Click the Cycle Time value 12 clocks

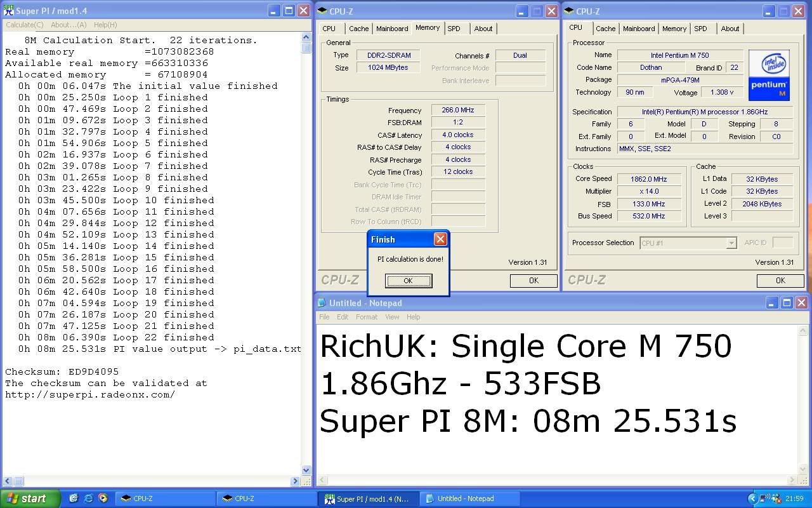pyautogui.click(x=458, y=172)
